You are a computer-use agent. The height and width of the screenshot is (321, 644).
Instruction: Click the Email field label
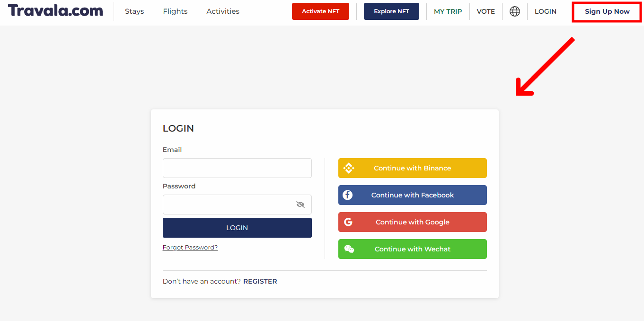coord(172,150)
